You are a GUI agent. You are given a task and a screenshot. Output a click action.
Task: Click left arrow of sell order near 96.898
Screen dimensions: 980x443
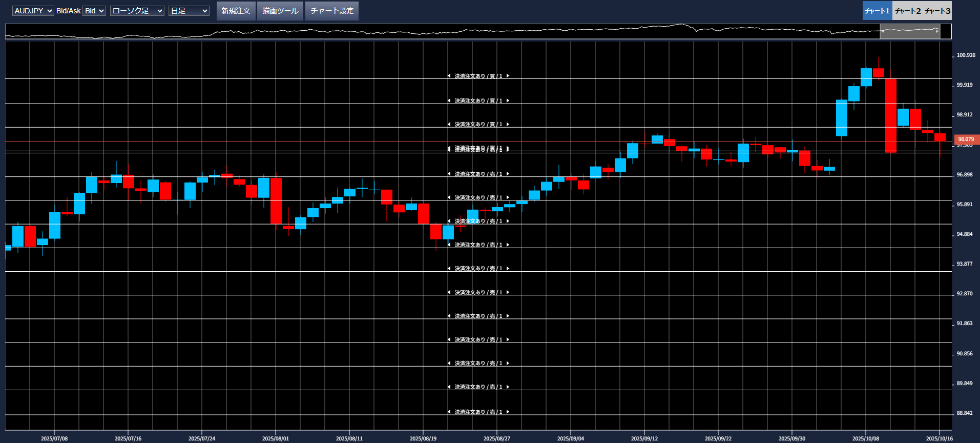(449, 174)
